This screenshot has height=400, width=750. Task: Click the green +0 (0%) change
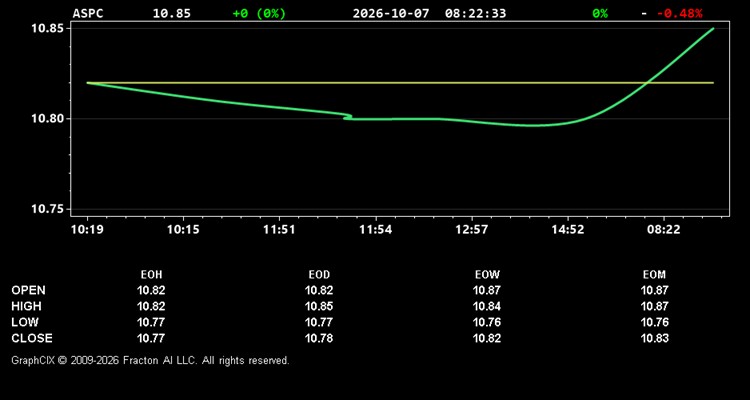click(x=259, y=13)
